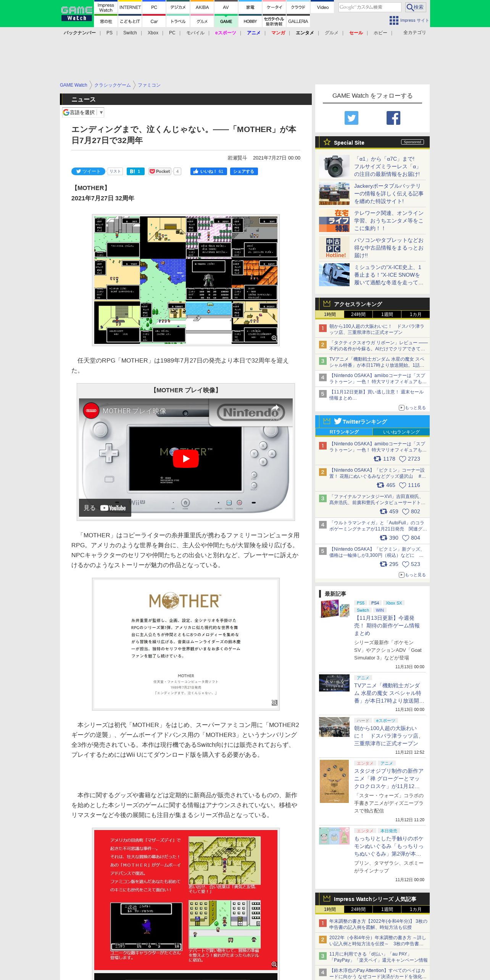Select the 24時間 access ranking tab
The width and height of the screenshot is (490, 980).
pos(358,314)
